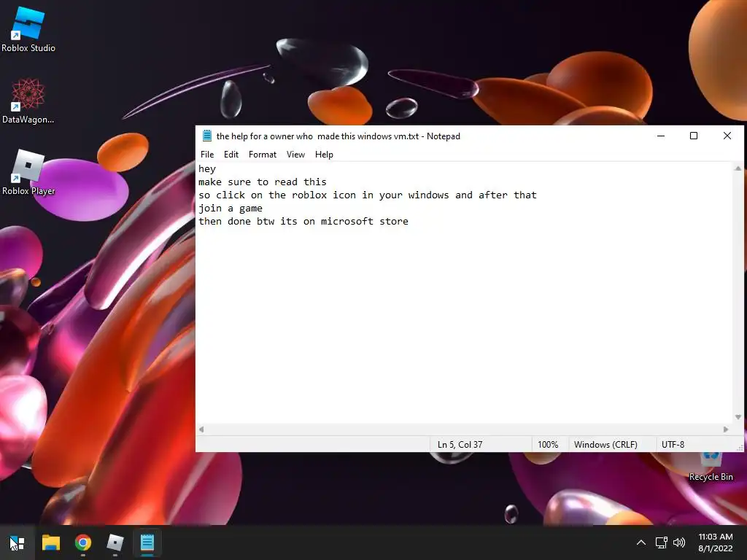Maximize the Notepad window

[x=694, y=136]
